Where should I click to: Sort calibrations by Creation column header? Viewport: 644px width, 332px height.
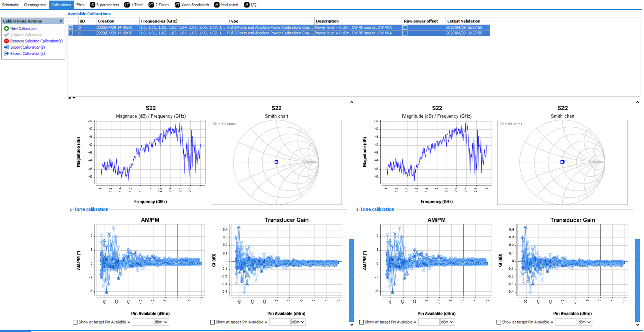(x=118, y=21)
